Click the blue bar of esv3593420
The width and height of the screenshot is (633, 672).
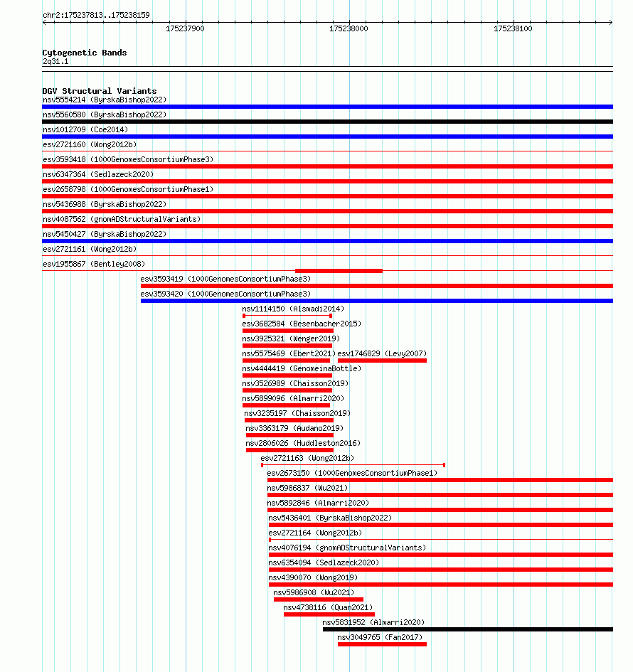click(377, 301)
